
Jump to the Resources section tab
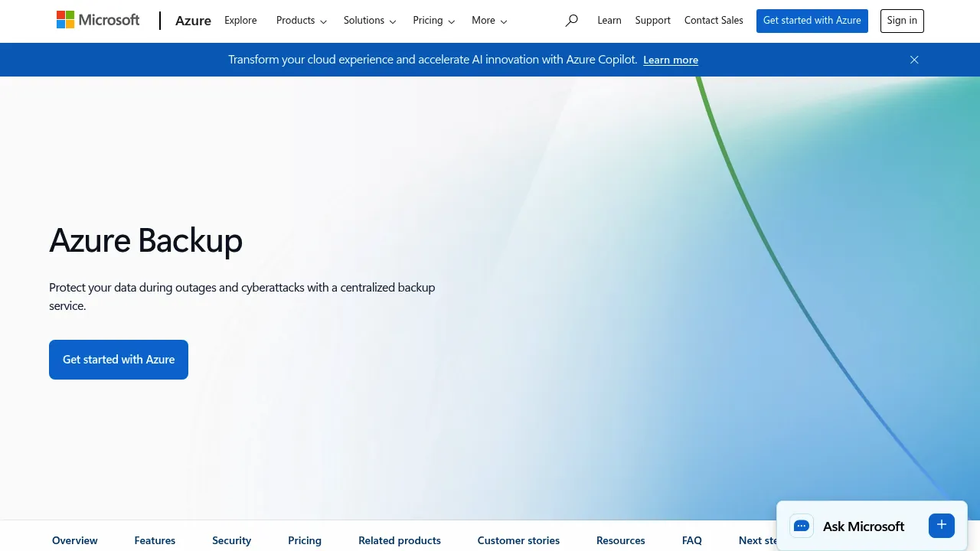[x=621, y=540]
